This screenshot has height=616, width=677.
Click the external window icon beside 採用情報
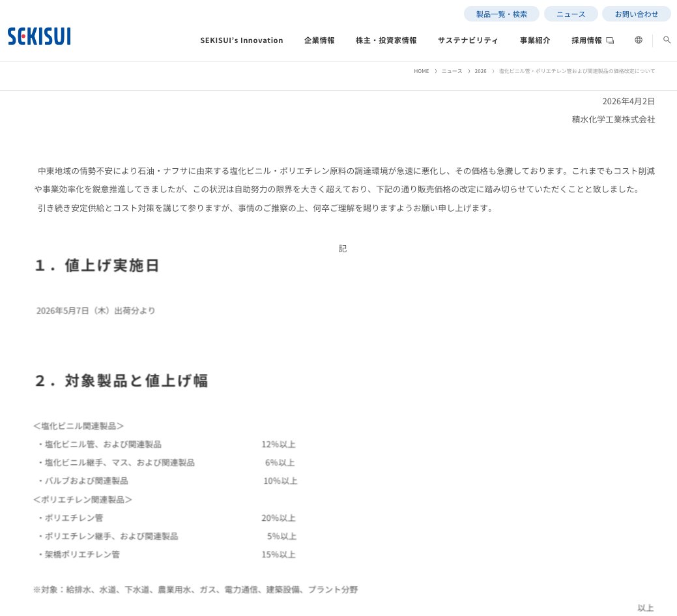(x=610, y=40)
